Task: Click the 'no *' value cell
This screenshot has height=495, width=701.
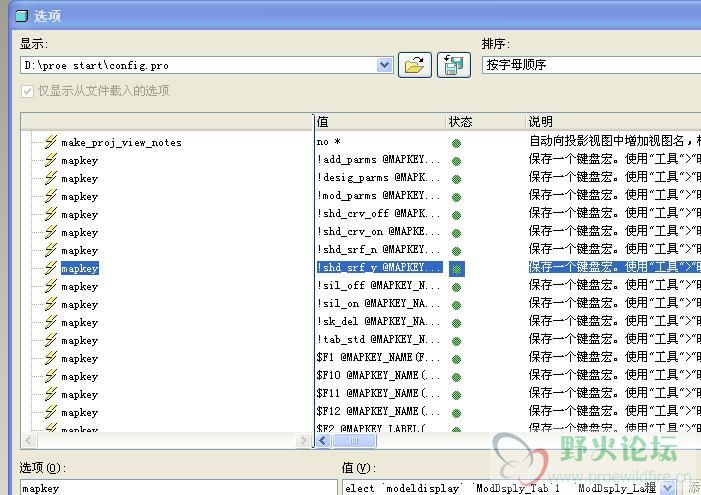Action: pyautogui.click(x=329, y=142)
